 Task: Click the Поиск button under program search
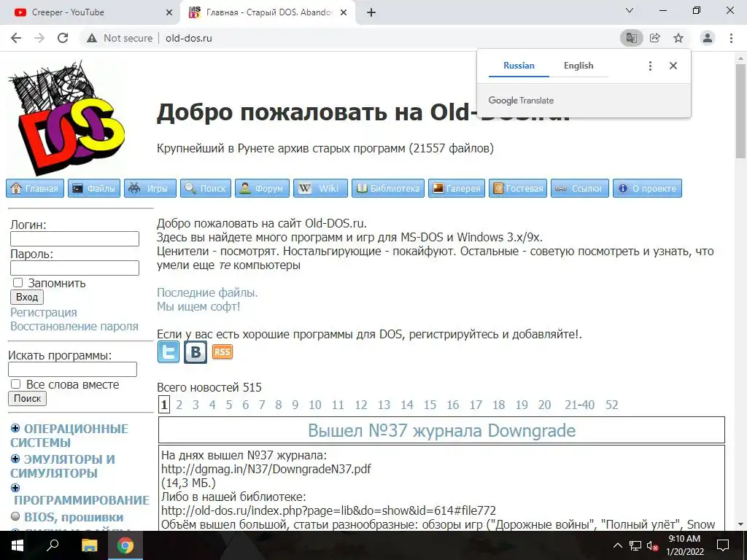point(27,399)
